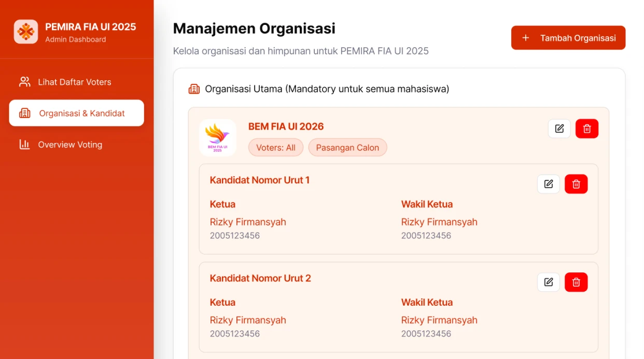The image size is (644, 359).
Task: Edit the BEM FIA UI 2026 organization
Action: click(x=559, y=128)
